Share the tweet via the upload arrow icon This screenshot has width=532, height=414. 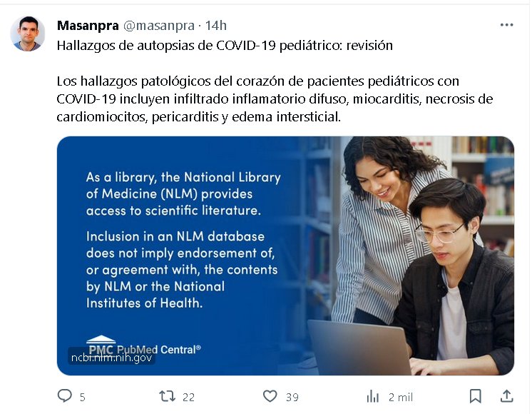[x=506, y=396]
